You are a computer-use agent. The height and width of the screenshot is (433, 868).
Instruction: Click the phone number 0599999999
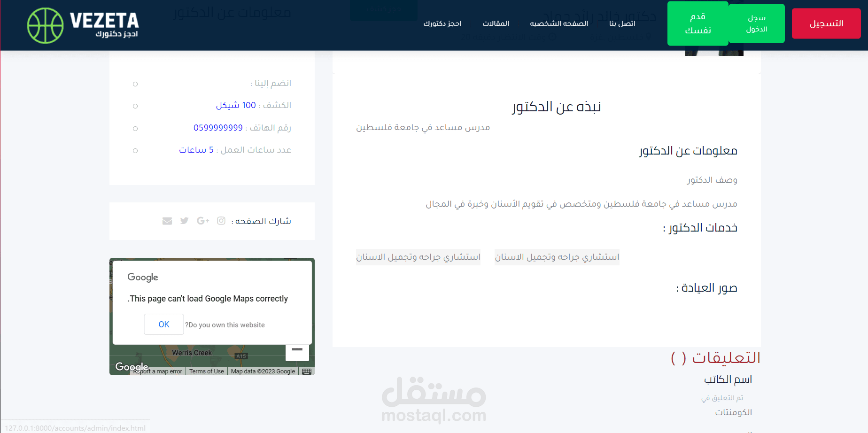(x=218, y=128)
